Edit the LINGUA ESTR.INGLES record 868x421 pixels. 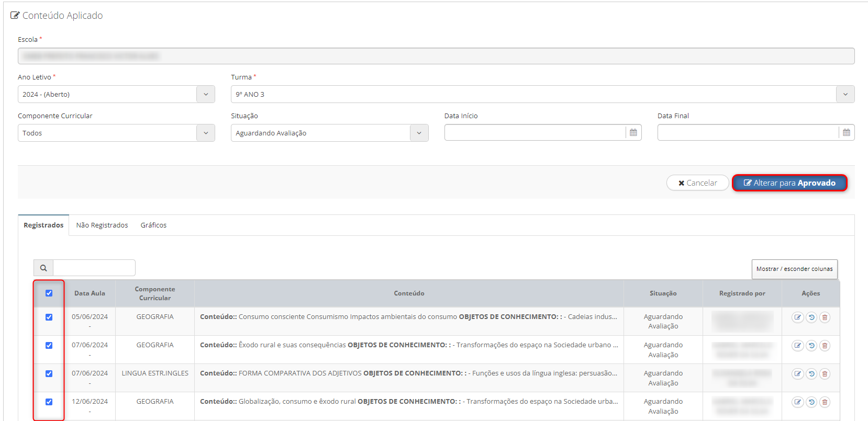click(x=797, y=374)
